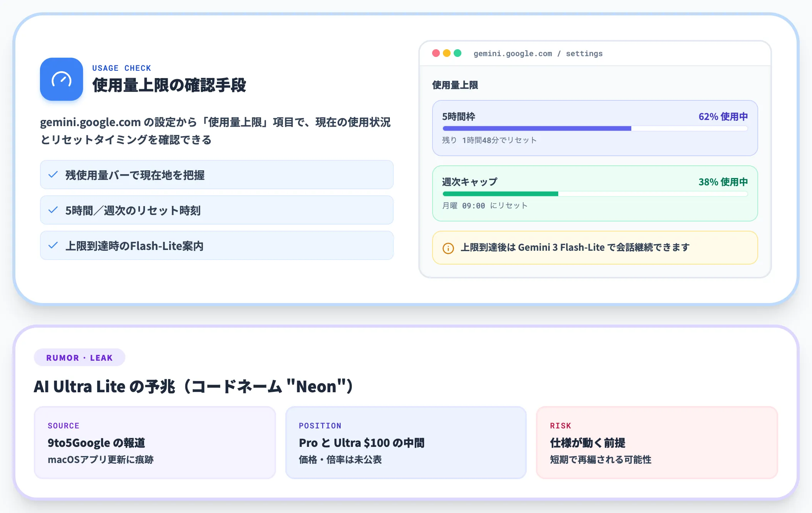Open the POSITION card Pro と Ultra $100 の中間
Image resolution: width=812 pixels, height=513 pixels.
pos(406,443)
